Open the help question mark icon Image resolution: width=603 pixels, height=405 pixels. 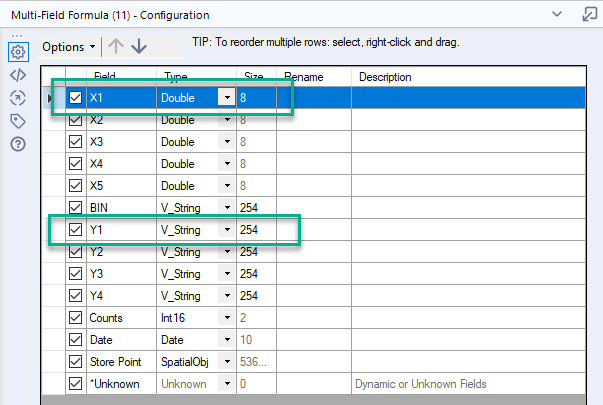(x=17, y=144)
